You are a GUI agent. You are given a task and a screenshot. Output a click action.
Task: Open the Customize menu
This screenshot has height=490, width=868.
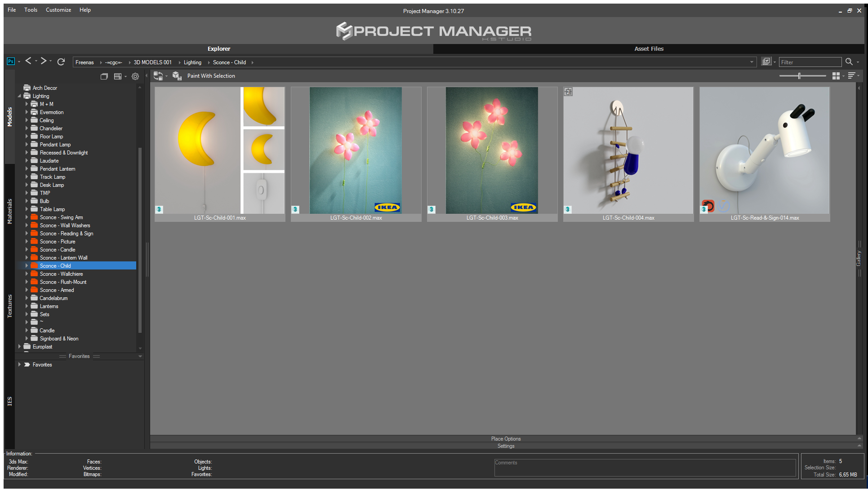[58, 10]
